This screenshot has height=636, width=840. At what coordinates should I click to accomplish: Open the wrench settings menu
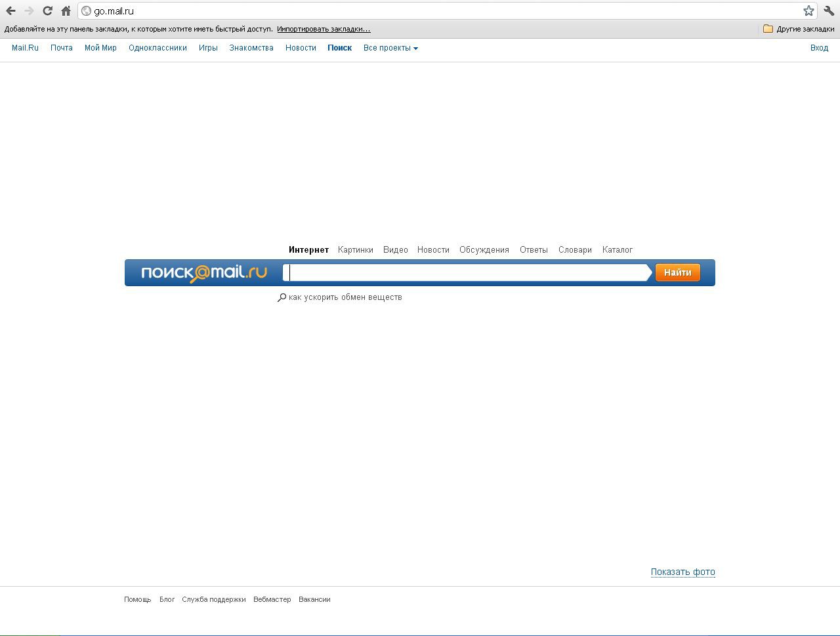coord(829,11)
